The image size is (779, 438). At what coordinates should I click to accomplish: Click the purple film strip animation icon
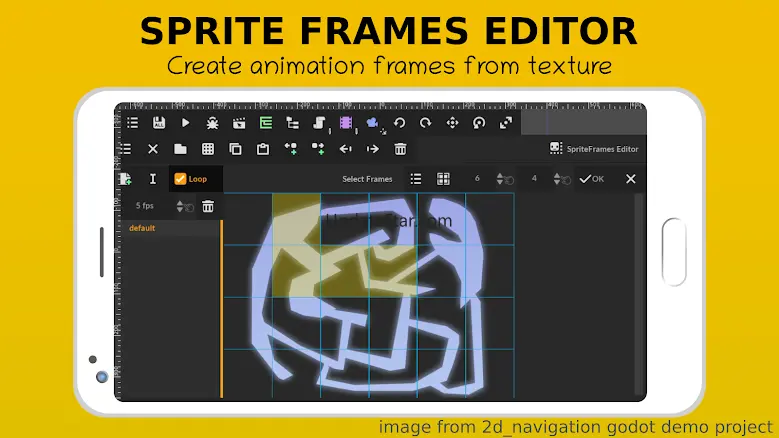click(346, 123)
